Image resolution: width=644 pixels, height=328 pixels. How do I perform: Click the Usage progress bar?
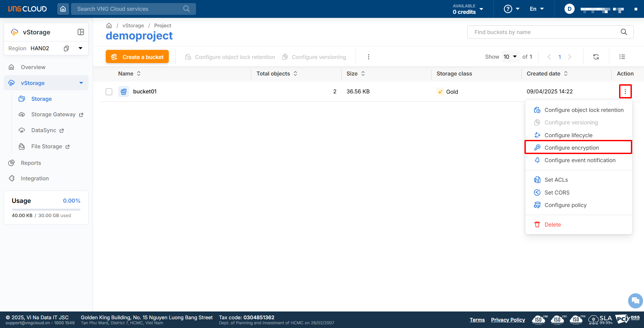(x=46, y=210)
